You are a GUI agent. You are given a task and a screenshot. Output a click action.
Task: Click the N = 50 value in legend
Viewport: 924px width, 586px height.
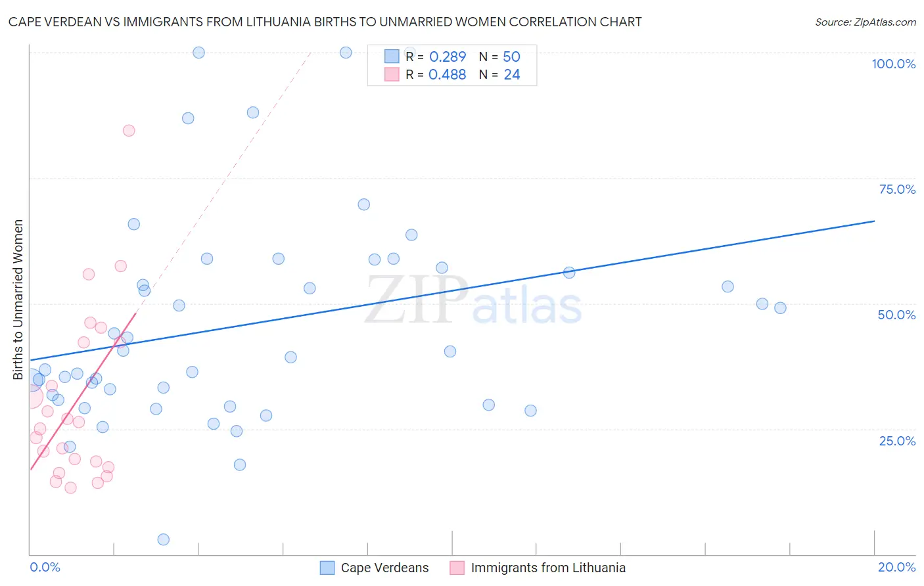click(x=499, y=57)
